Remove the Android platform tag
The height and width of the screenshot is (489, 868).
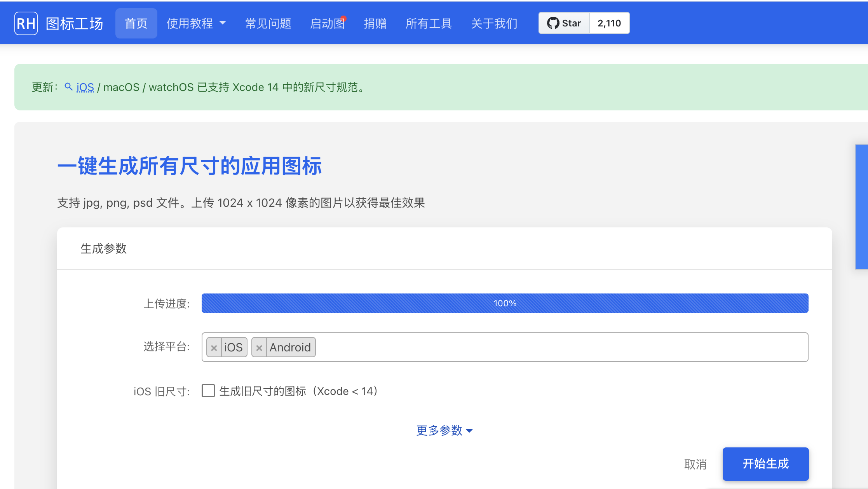click(259, 348)
